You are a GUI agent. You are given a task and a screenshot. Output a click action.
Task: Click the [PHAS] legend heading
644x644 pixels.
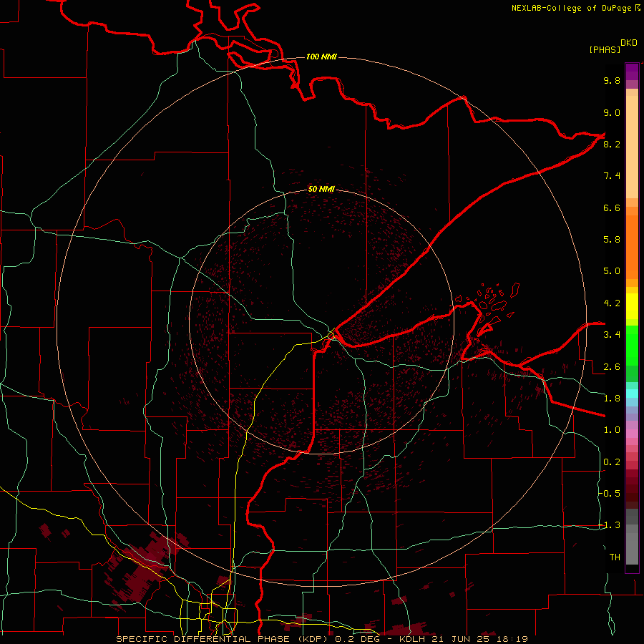(x=605, y=49)
